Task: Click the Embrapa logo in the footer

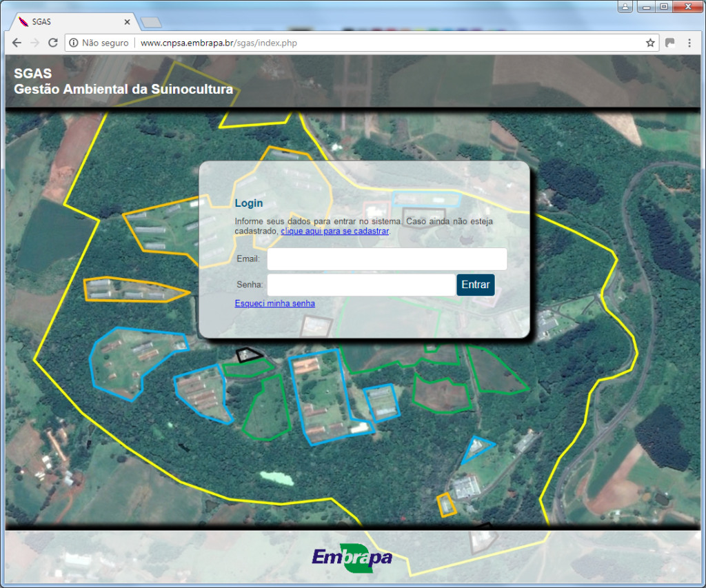Action: click(x=352, y=557)
